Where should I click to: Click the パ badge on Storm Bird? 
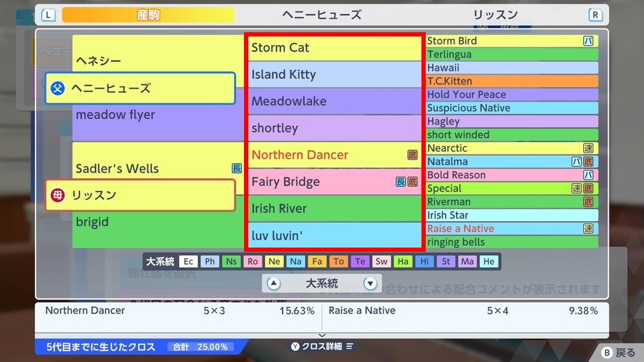588,41
